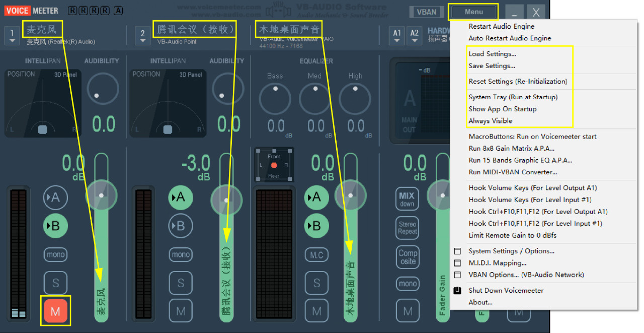Choose Save Settings... from menu

(492, 66)
